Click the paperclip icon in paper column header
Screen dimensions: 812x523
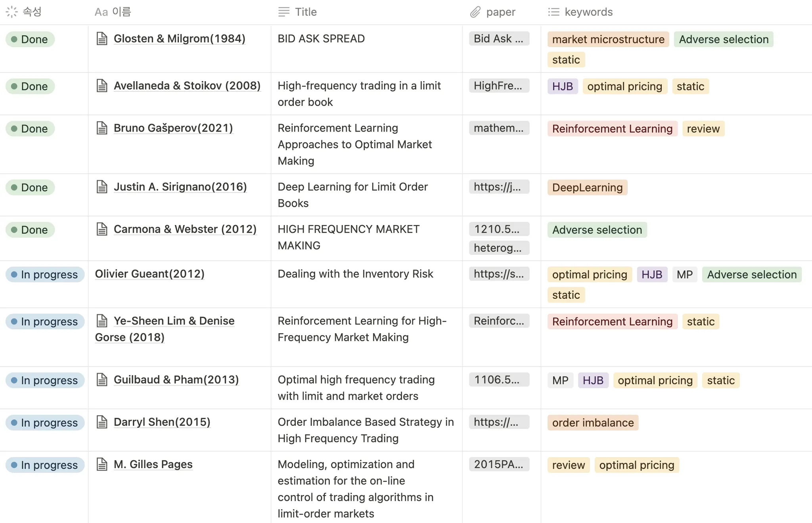coord(475,12)
